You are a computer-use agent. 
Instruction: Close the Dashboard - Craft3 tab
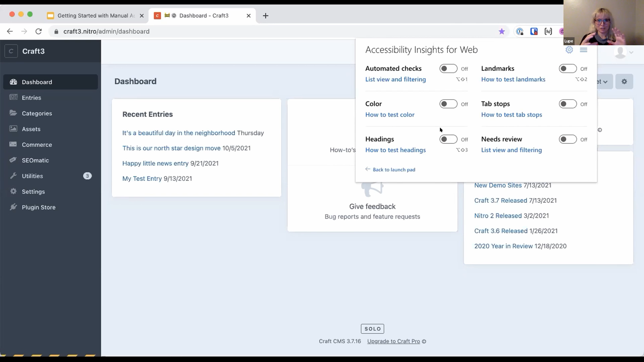pyautogui.click(x=249, y=16)
